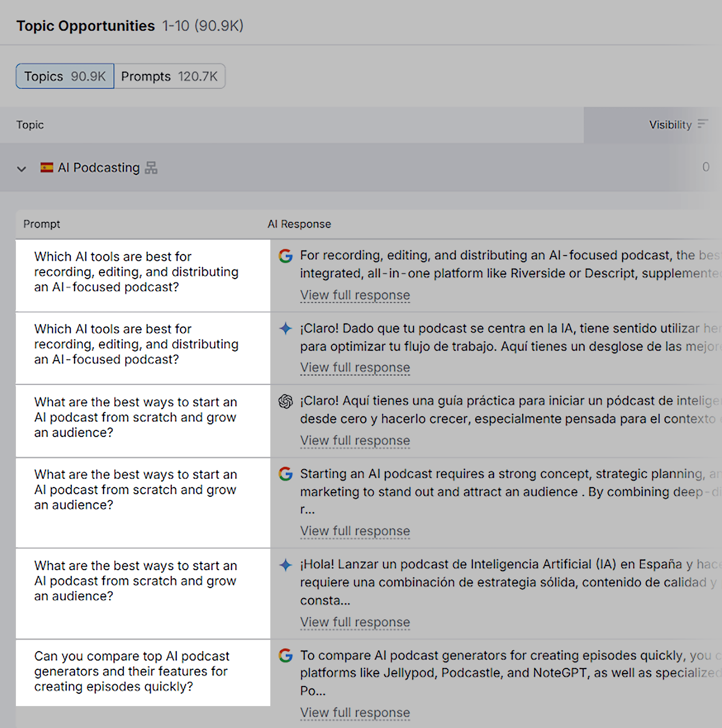Click the Topic column header
Viewport: 722px width, 728px height.
tap(30, 125)
